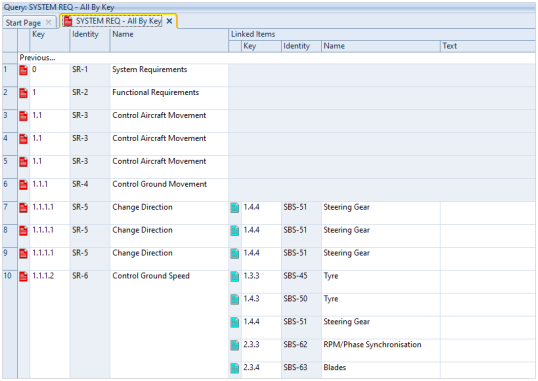Viewport: 538px width, 381px height.
Task: Sort by the requirement Key column header
Action: point(50,40)
